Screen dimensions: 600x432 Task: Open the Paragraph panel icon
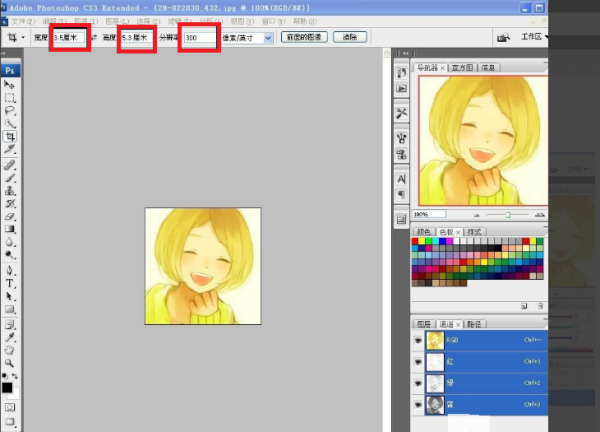click(x=401, y=195)
